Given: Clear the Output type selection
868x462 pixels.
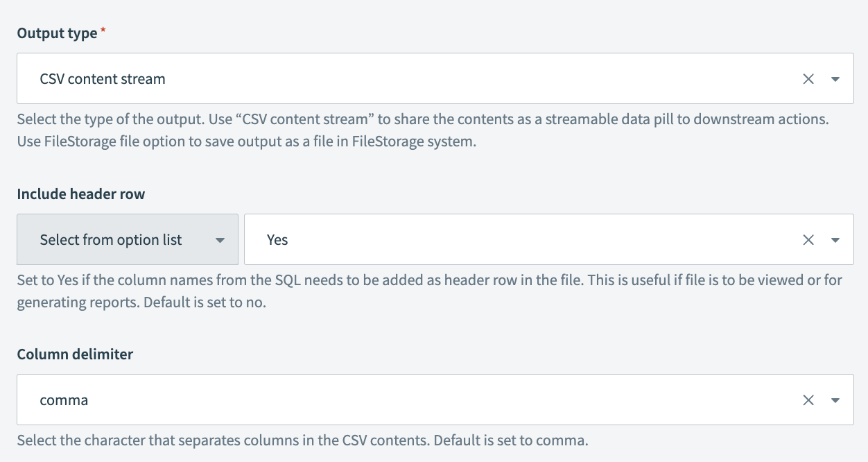Looking at the screenshot, I should (x=808, y=79).
